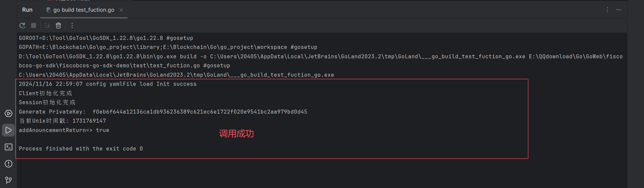Click the Generate PrivateKey hash value
This screenshot has width=644, height=188.
click(200, 112)
